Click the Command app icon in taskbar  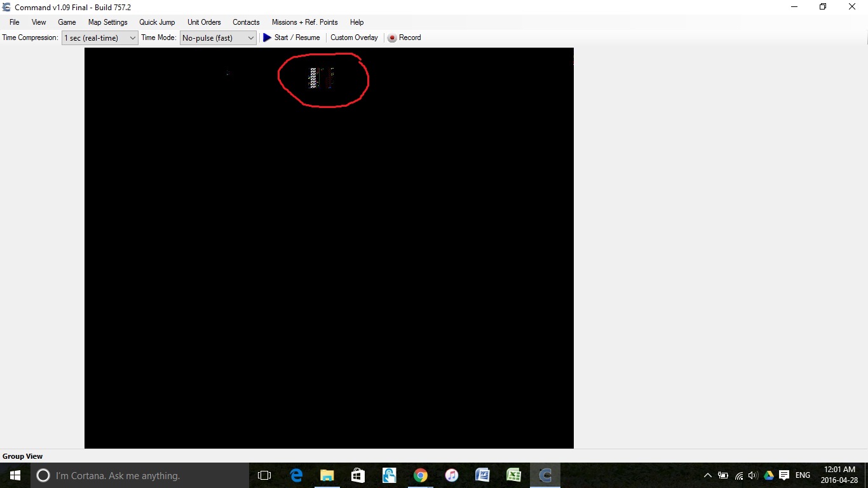[x=545, y=475]
